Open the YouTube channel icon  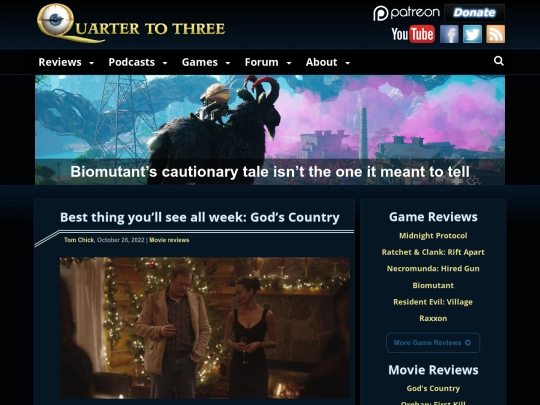[x=413, y=34]
